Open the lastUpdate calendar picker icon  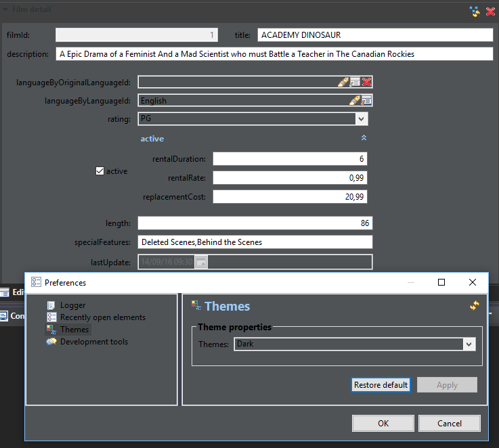pyautogui.click(x=201, y=262)
